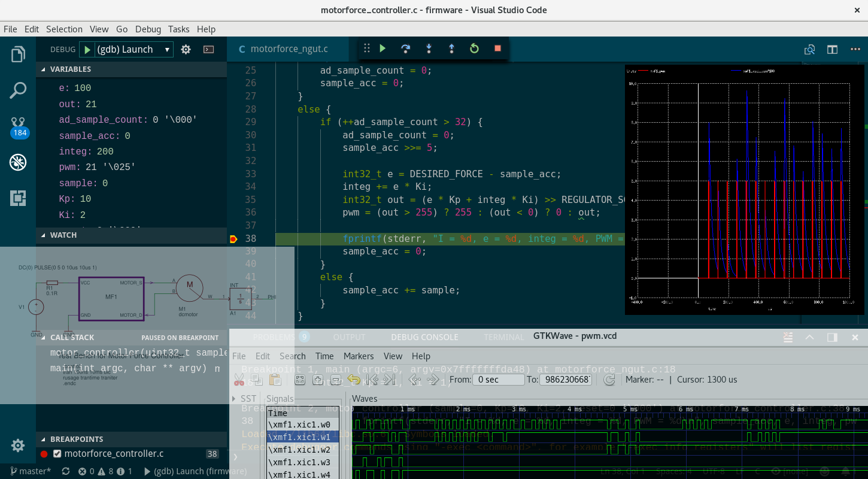Screen dimensions: 868x479
Task: Click GTKWave cut scissors icon
Action: point(239,380)
